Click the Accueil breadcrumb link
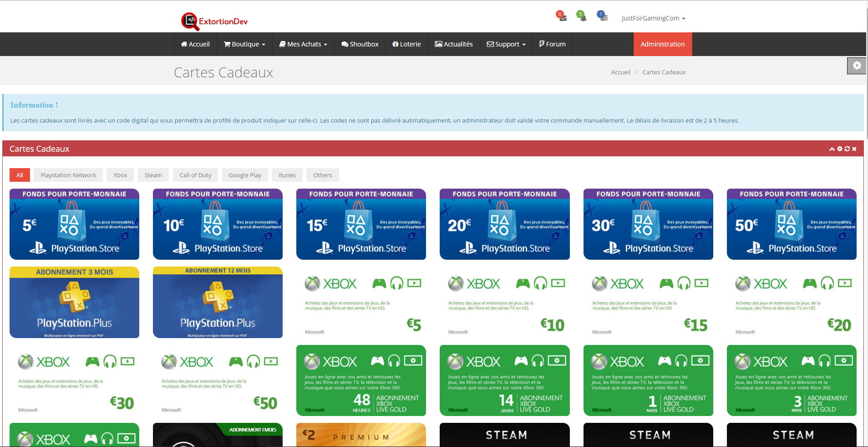This screenshot has height=447, width=868. coord(621,72)
